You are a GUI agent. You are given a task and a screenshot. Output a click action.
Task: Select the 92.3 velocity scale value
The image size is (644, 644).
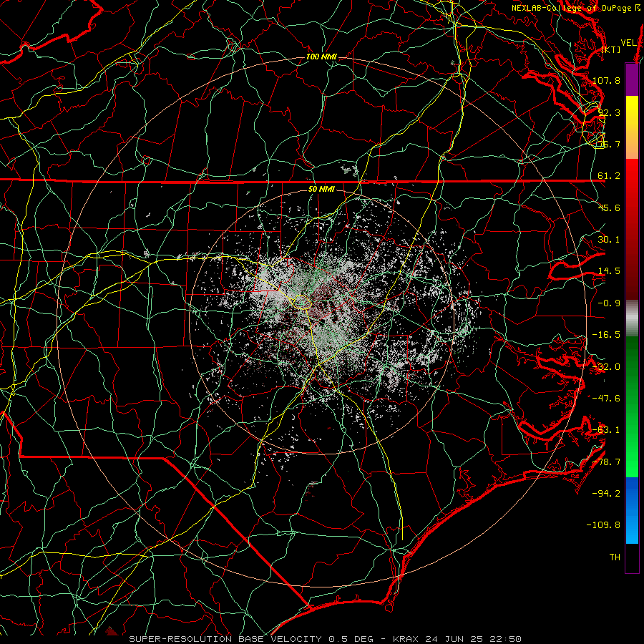[609, 112]
